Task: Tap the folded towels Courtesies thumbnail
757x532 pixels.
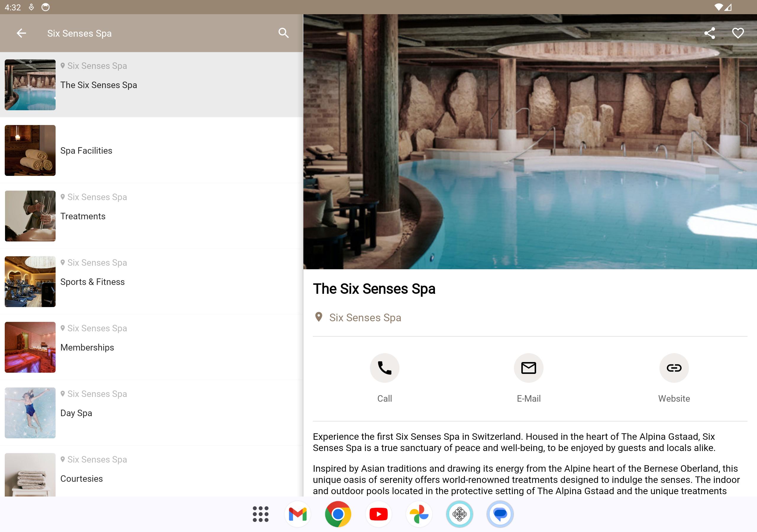Action: [x=30, y=475]
